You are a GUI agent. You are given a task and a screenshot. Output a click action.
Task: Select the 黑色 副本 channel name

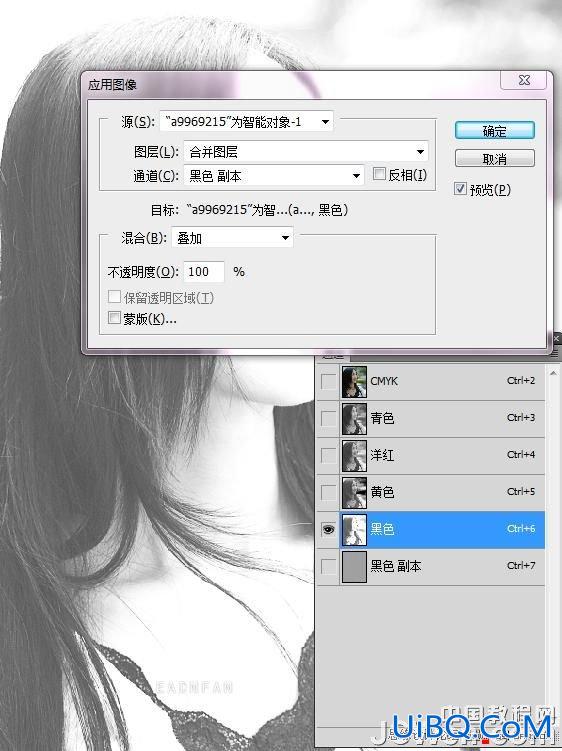(396, 566)
